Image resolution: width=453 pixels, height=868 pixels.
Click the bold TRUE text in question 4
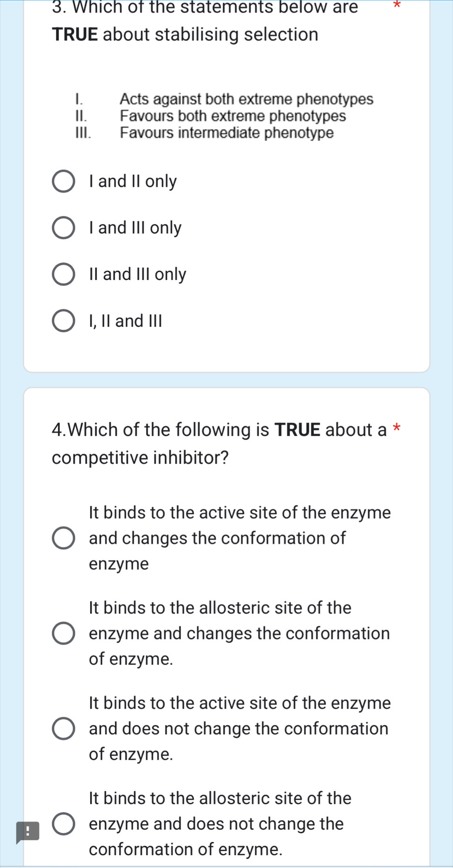tap(297, 430)
